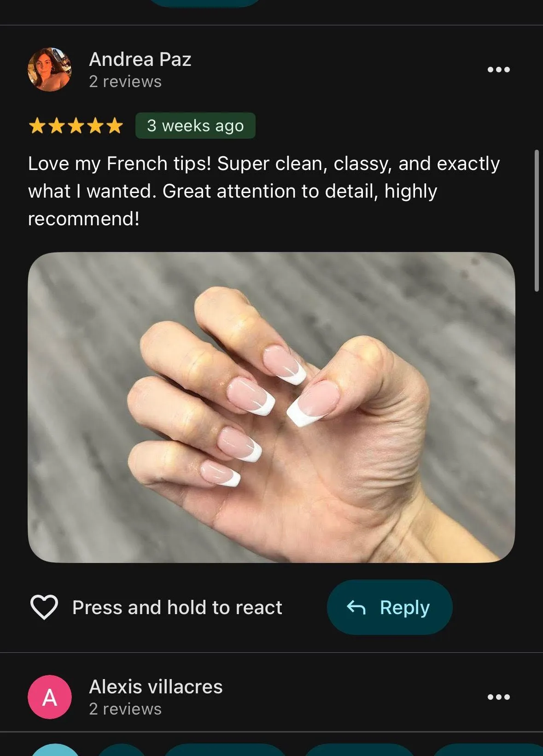Click the "Press and hold to react" label
The height and width of the screenshot is (756, 543).
177,607
